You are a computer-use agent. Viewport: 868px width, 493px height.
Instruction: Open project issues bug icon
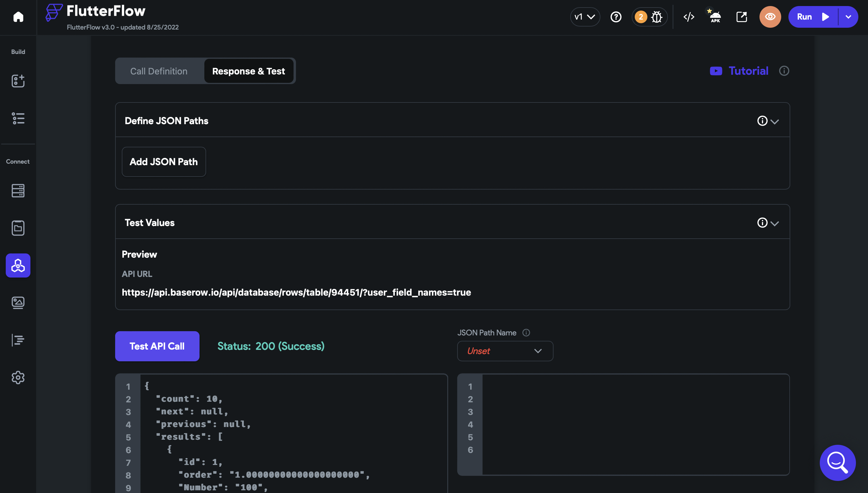coord(656,17)
